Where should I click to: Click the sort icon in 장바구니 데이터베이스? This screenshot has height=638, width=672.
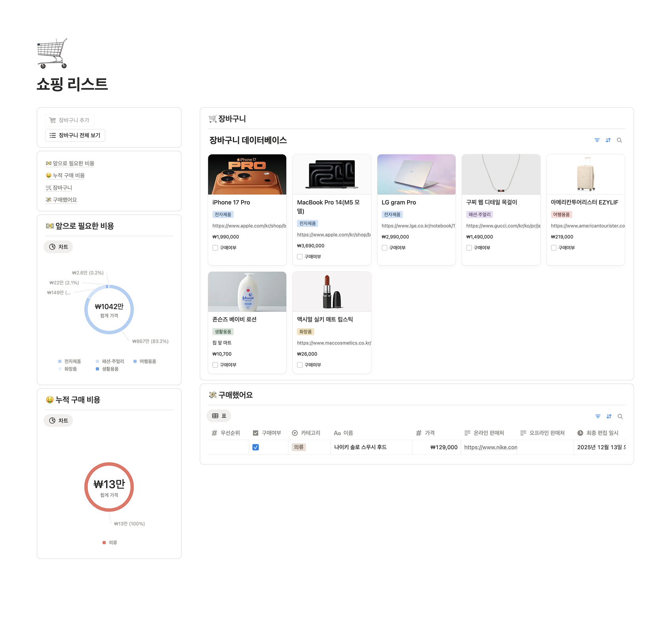[608, 140]
